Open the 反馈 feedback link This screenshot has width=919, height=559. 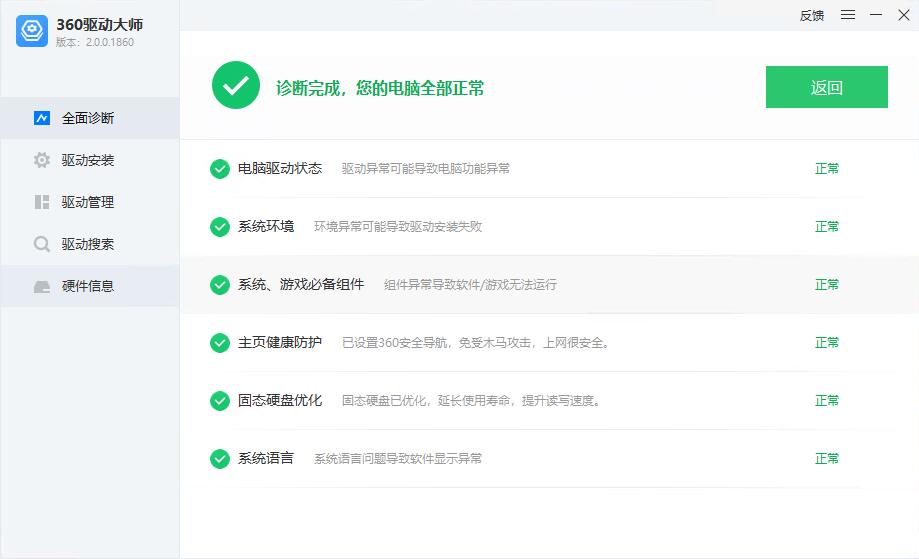point(812,15)
